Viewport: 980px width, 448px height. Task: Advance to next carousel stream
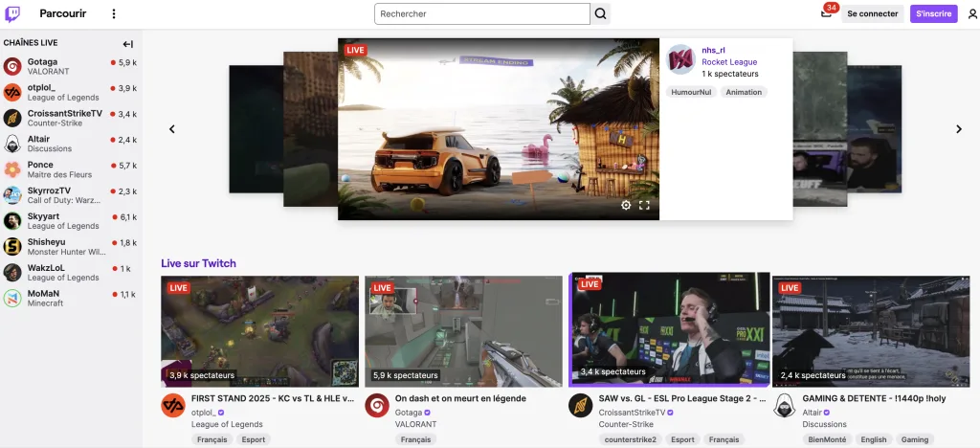(x=958, y=129)
